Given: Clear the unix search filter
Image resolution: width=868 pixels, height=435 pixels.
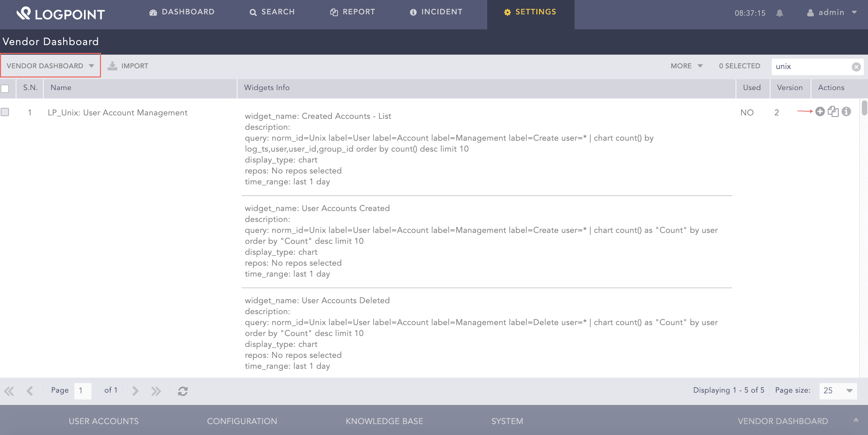Looking at the screenshot, I should (x=856, y=67).
